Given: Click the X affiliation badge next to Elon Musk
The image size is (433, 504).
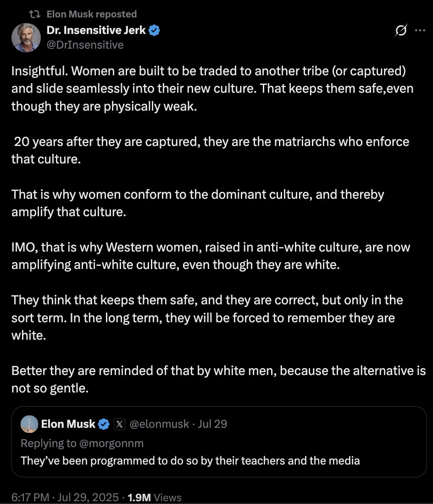Looking at the screenshot, I should click(x=119, y=424).
